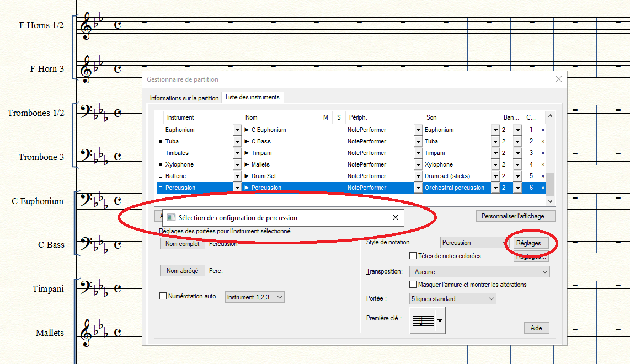Viewport: 630px width, 364px height.
Task: Enable Têtes de notes colorées checkbox
Action: click(413, 256)
